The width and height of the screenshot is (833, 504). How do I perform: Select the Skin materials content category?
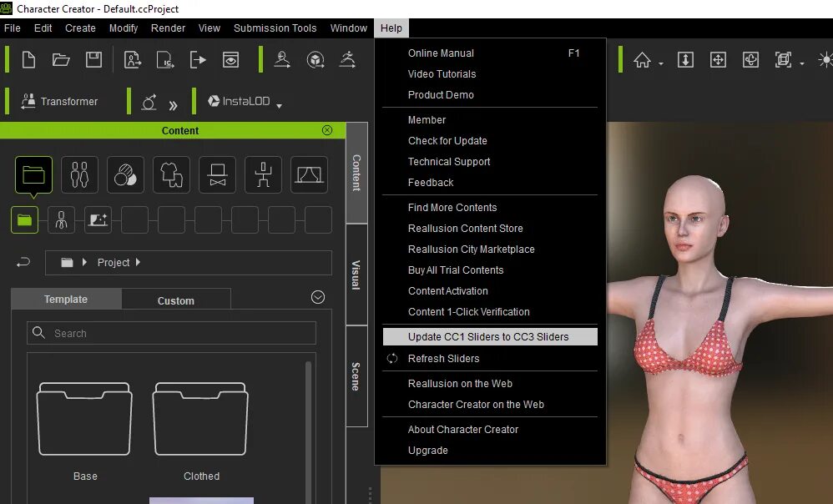(x=125, y=174)
